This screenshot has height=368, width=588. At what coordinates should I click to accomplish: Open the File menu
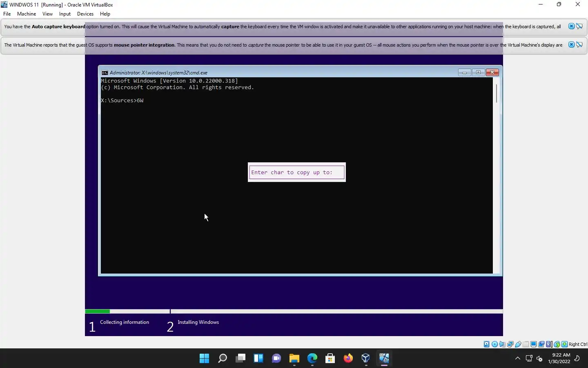tap(7, 14)
